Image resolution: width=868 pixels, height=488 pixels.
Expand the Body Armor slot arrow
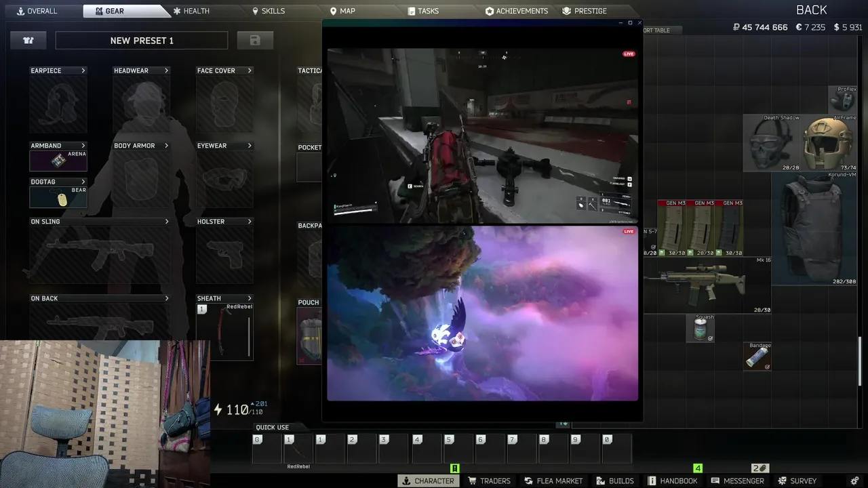pos(166,146)
